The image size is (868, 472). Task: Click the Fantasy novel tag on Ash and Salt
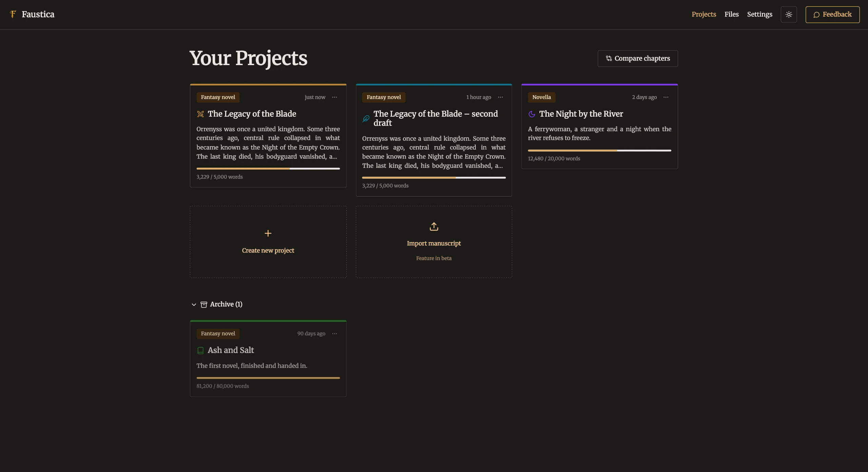[218, 334]
